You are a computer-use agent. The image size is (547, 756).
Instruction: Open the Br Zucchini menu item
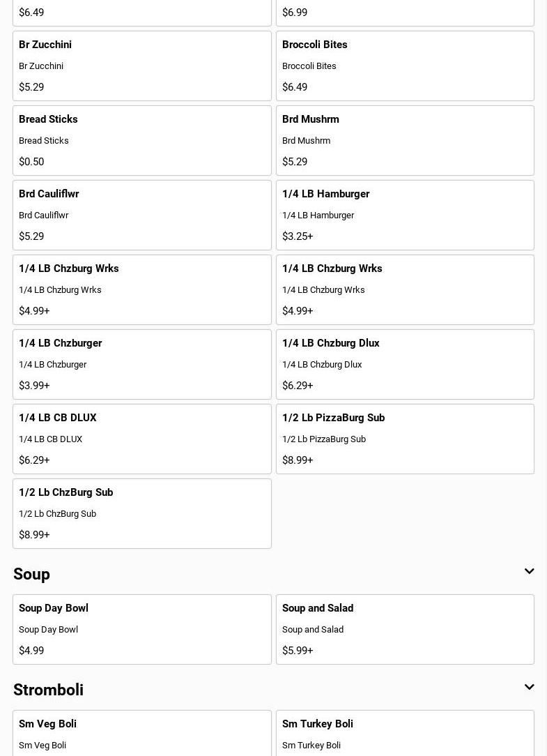click(141, 66)
